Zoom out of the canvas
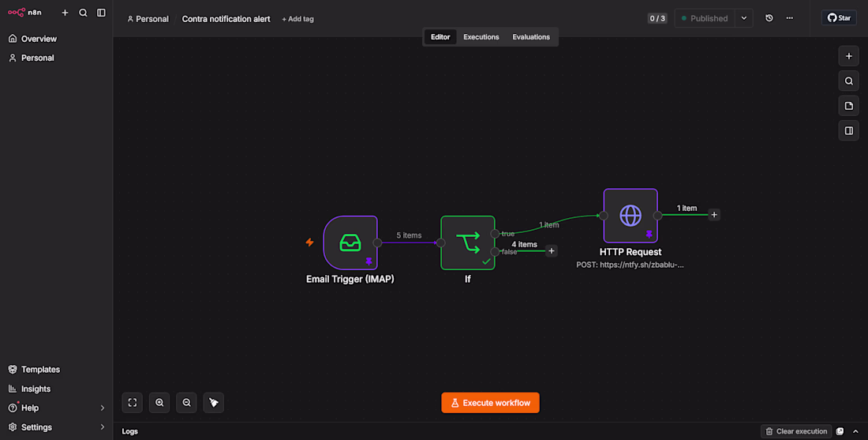 (186, 403)
